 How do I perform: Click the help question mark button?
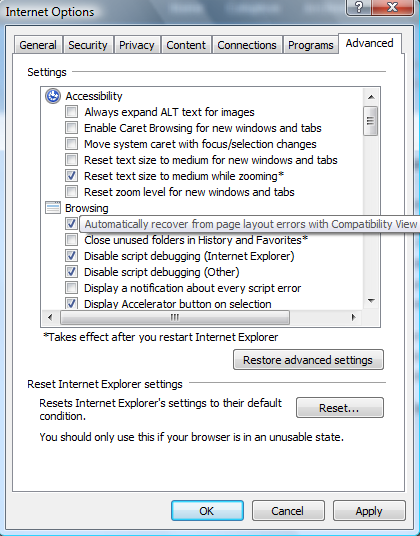pos(358,7)
